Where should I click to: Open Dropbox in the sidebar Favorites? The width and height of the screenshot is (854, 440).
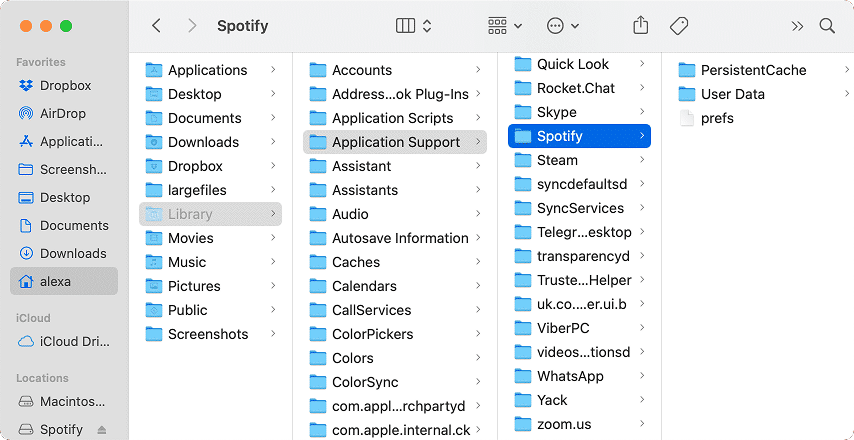point(64,85)
